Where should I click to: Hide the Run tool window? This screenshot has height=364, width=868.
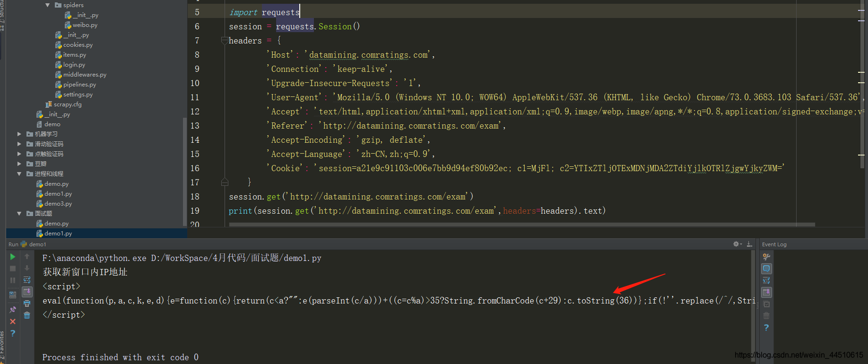[x=749, y=244]
